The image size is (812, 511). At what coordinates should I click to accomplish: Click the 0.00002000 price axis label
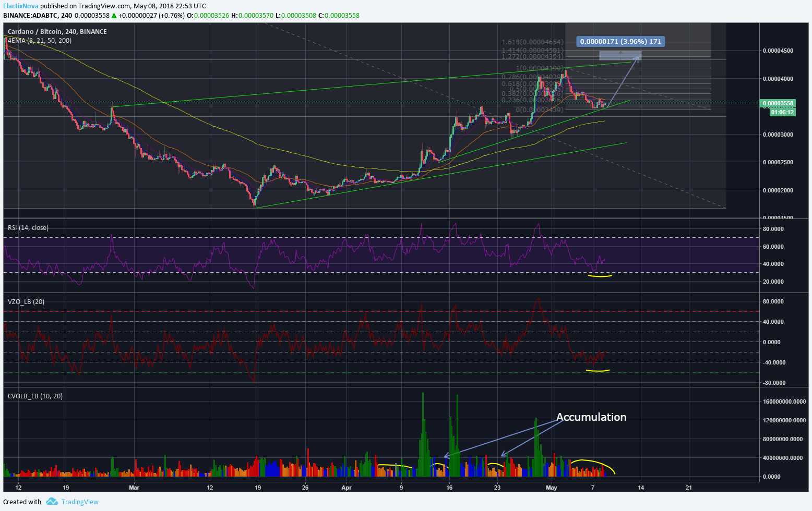pos(778,190)
